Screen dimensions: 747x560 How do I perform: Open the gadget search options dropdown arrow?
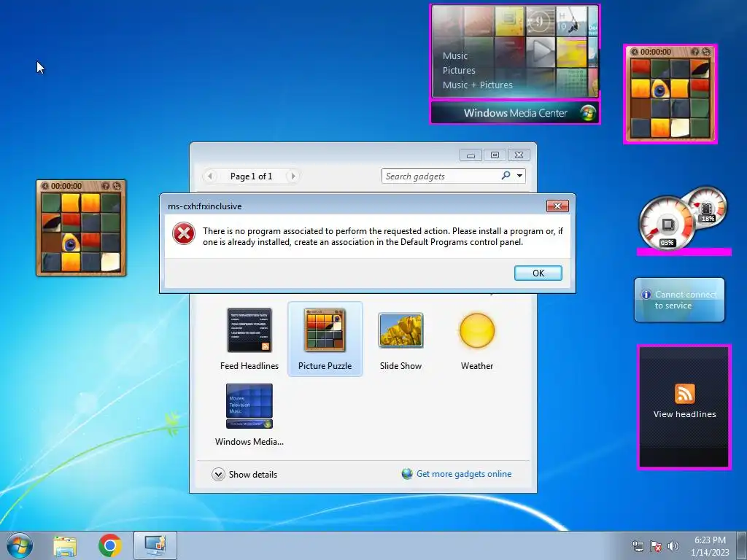coord(519,176)
